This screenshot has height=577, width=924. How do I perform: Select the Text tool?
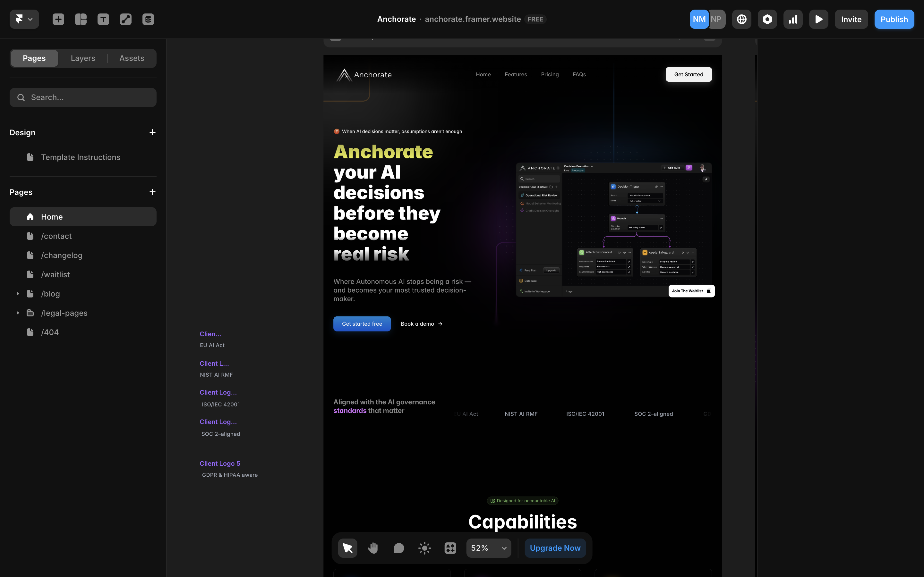pyautogui.click(x=103, y=19)
